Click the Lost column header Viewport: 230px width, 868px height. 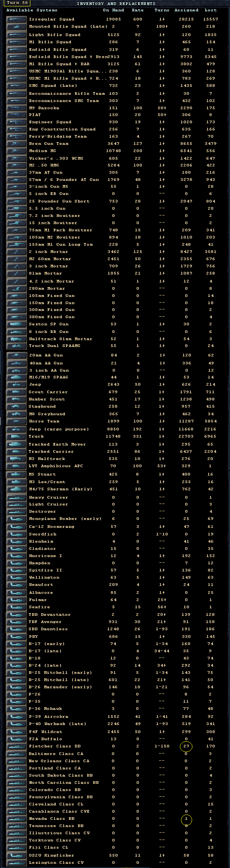(x=211, y=10)
